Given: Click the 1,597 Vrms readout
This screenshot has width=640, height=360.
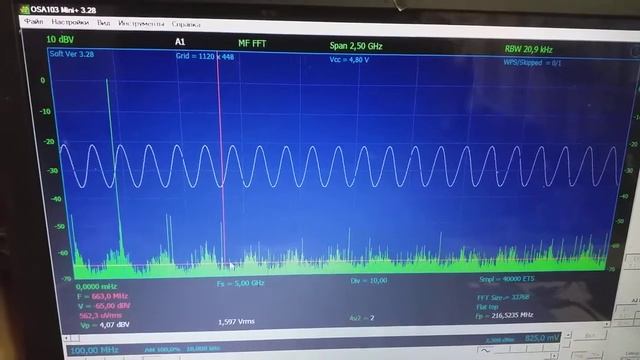Looking at the screenshot, I should coord(236,322).
